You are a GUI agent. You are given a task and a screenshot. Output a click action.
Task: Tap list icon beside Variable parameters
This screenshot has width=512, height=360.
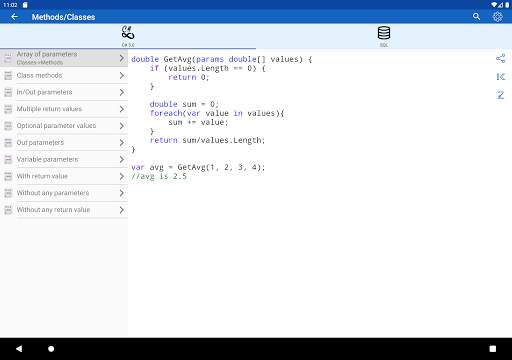tap(8, 159)
